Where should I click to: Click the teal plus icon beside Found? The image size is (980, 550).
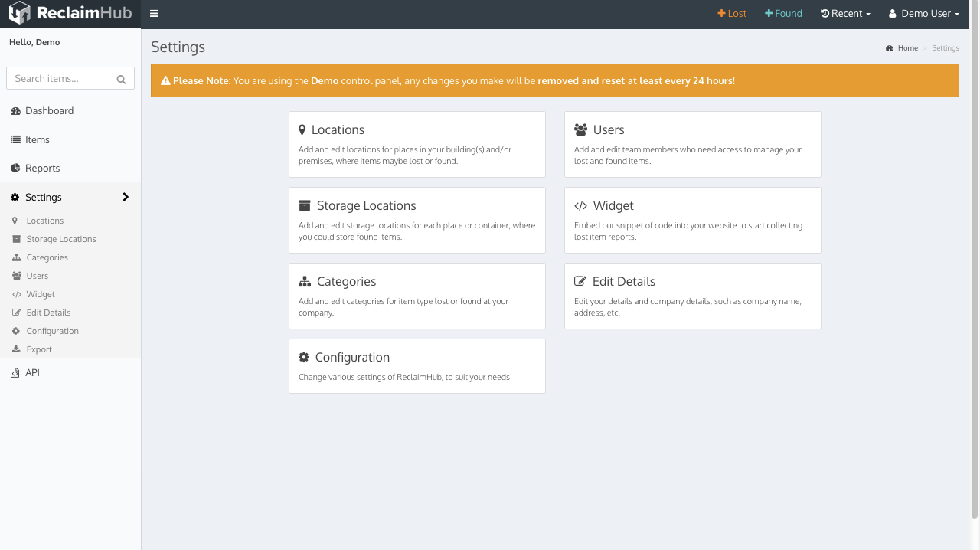769,13
